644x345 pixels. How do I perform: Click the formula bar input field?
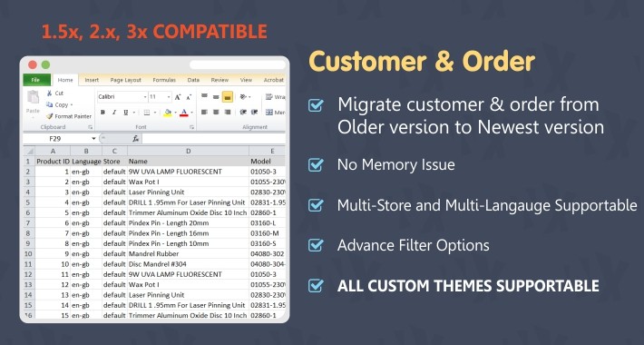213,139
